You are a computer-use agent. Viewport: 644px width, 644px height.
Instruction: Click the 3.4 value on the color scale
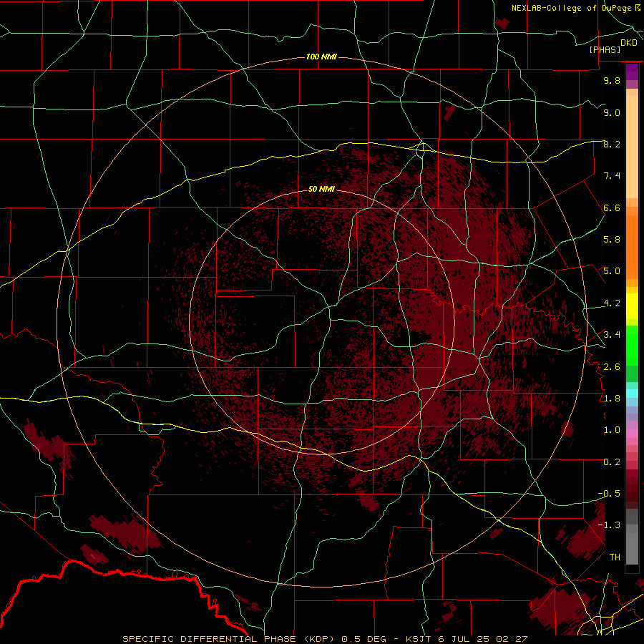point(612,335)
